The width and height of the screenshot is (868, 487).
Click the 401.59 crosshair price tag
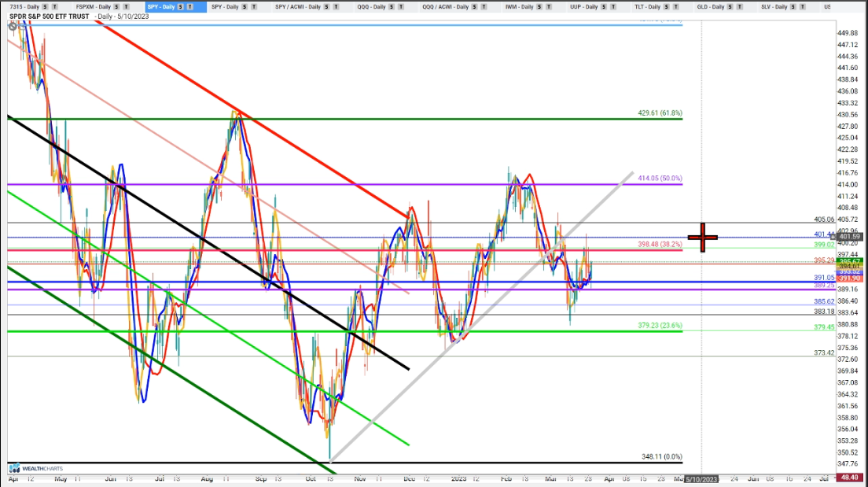click(848, 237)
